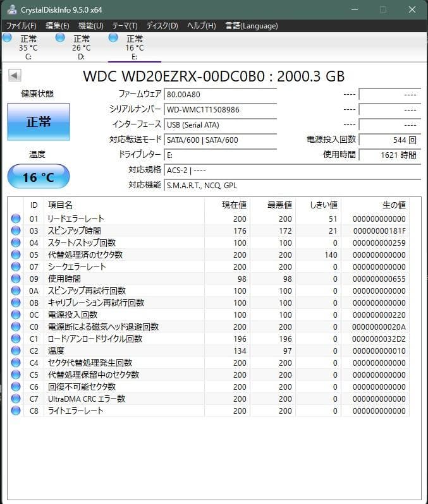Screen dimensions: 428x504
Task: Click the standard field ACS-2 | ----
Action: click(x=293, y=170)
